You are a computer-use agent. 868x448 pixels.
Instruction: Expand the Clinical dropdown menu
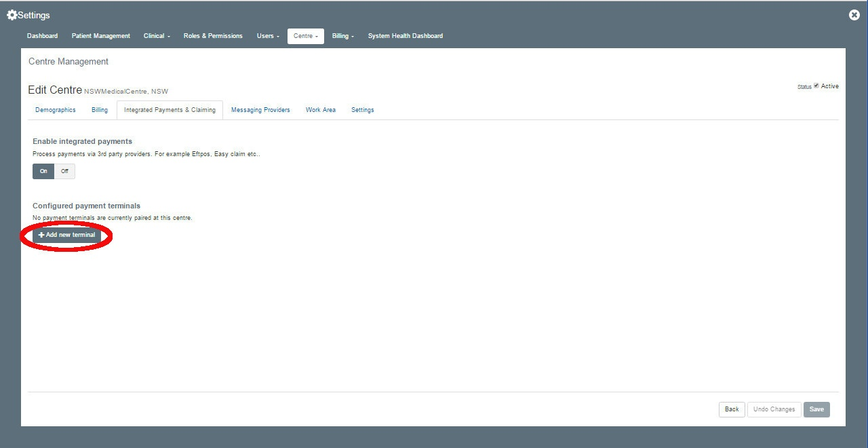coord(157,36)
